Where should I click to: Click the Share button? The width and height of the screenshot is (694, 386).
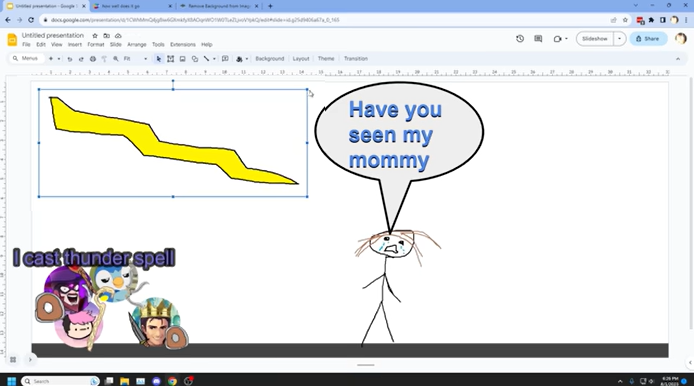click(x=648, y=39)
